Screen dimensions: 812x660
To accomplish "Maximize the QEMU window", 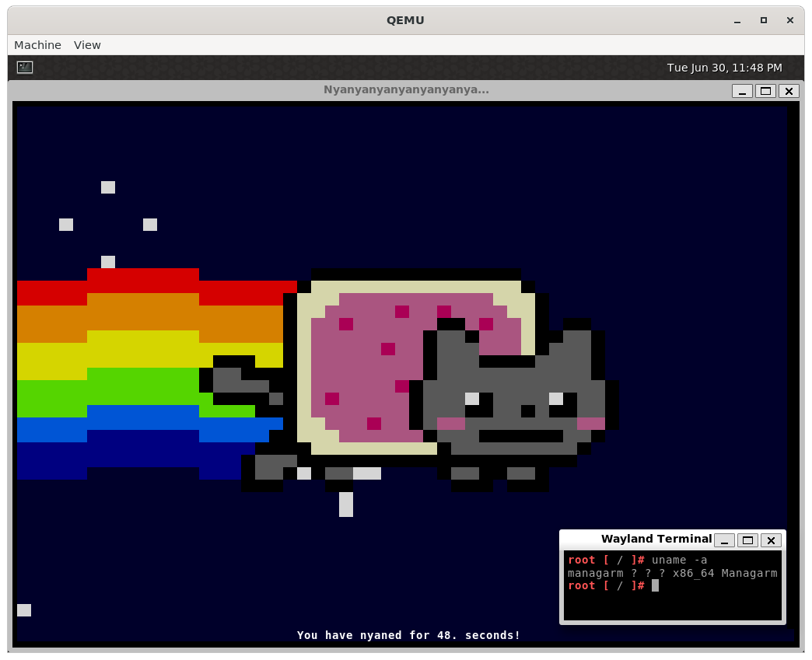I will (x=763, y=20).
